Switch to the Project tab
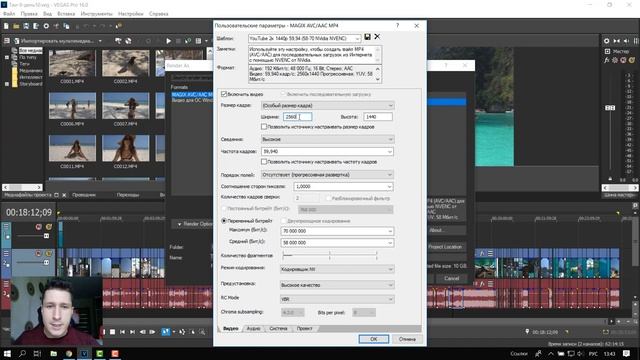Image resolution: width=640 pixels, height=360 pixels. (304, 329)
